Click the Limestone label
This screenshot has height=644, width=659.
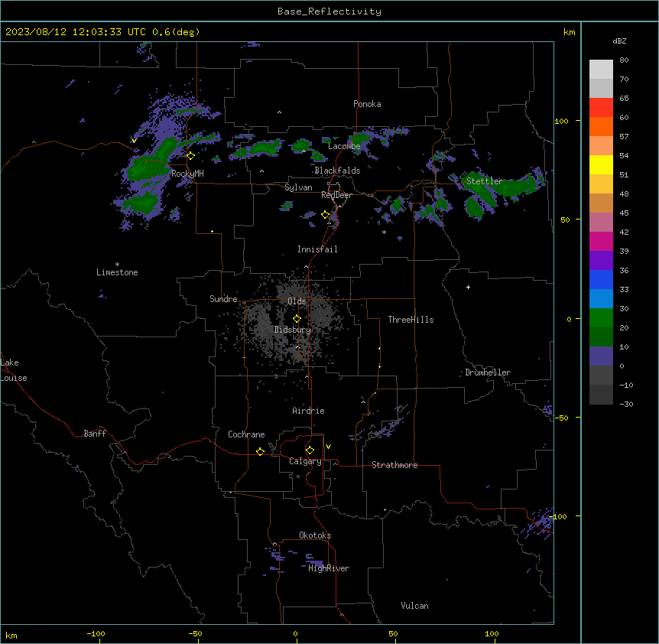tap(117, 272)
